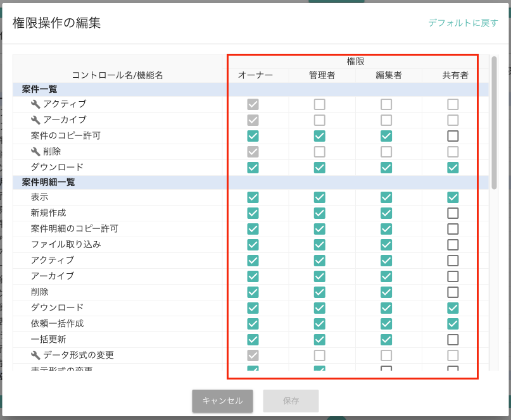Click the 新規作成 row label
This screenshot has height=420, width=511.
point(48,213)
